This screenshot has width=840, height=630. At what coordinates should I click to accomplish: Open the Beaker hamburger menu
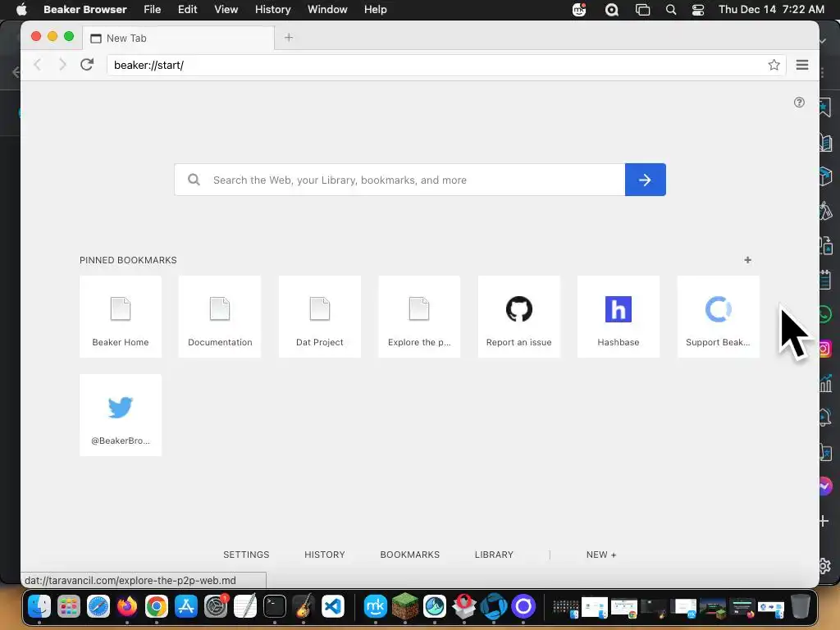point(802,65)
